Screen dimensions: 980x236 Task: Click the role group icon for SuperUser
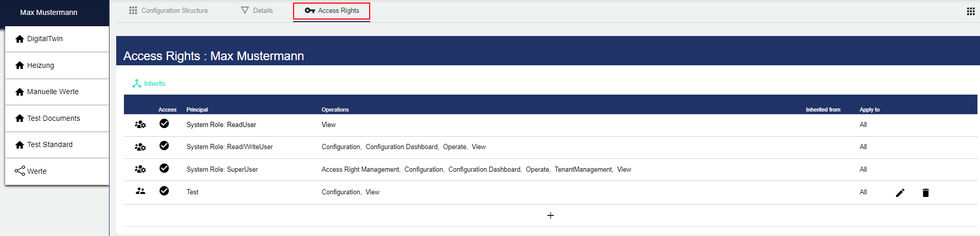[x=140, y=169]
